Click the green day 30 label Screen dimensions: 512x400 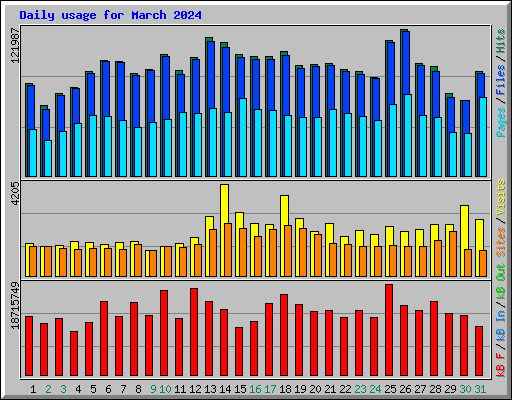tap(465, 389)
